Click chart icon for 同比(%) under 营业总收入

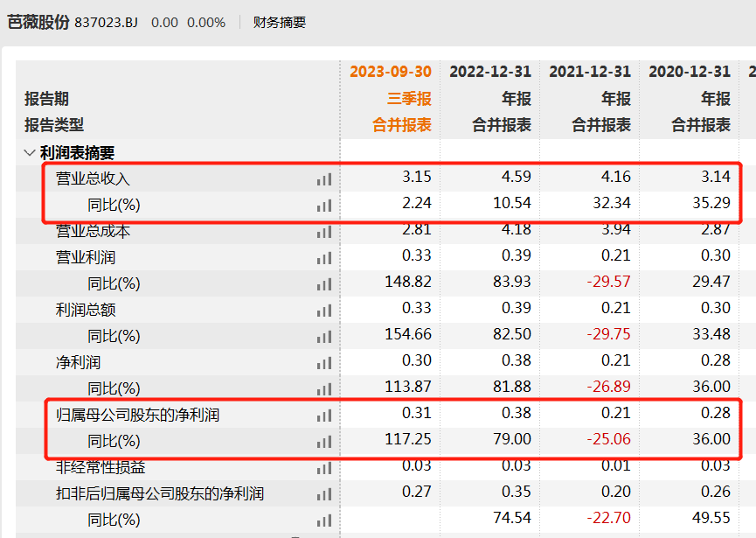coord(324,206)
